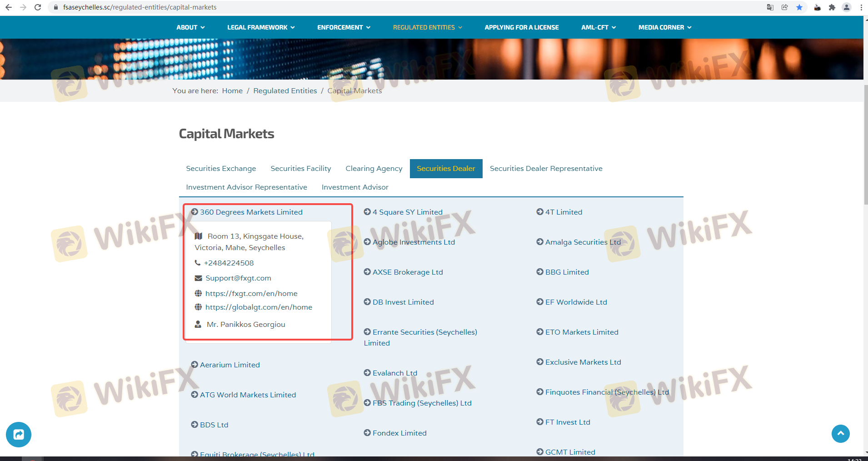Click the scroll-to-top arrow button
Screen dimensions: 868x461
tap(840, 433)
